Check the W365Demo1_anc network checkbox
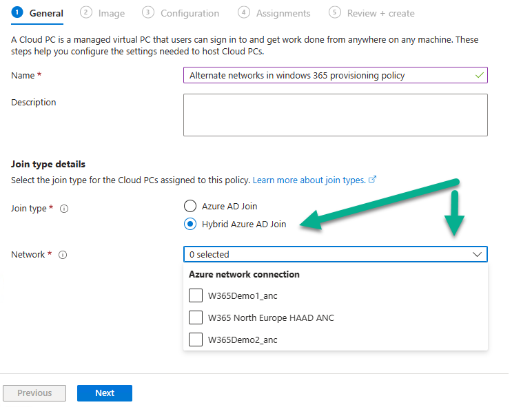The image size is (532, 407). click(x=196, y=295)
